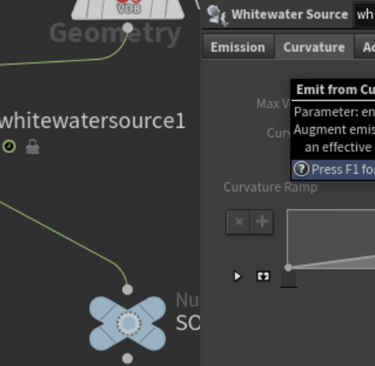Add a new Curvature Ramp point
This screenshot has height=366, width=375.
262,222
